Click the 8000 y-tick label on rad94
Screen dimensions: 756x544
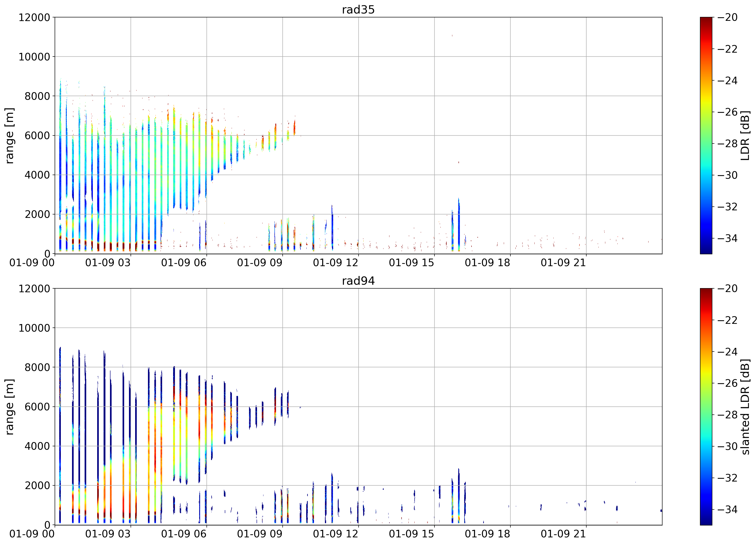(x=37, y=367)
